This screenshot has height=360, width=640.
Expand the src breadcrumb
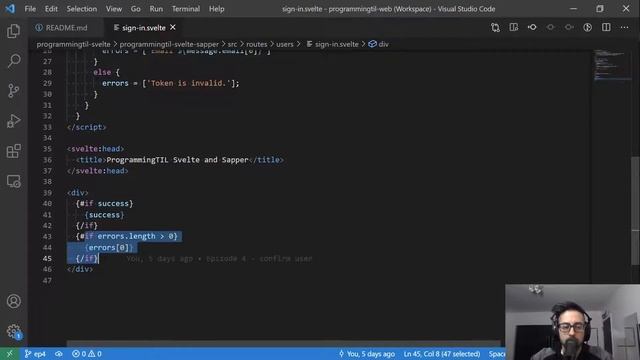click(x=232, y=44)
